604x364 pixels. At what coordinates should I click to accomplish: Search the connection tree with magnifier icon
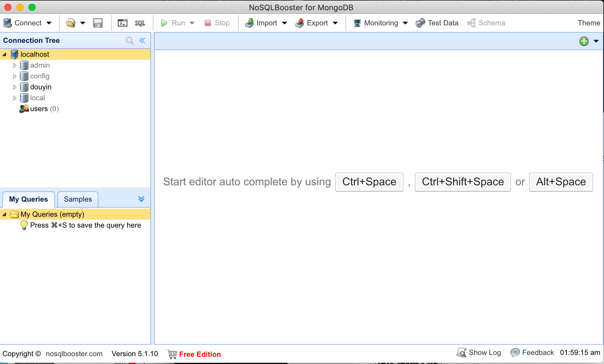[130, 40]
